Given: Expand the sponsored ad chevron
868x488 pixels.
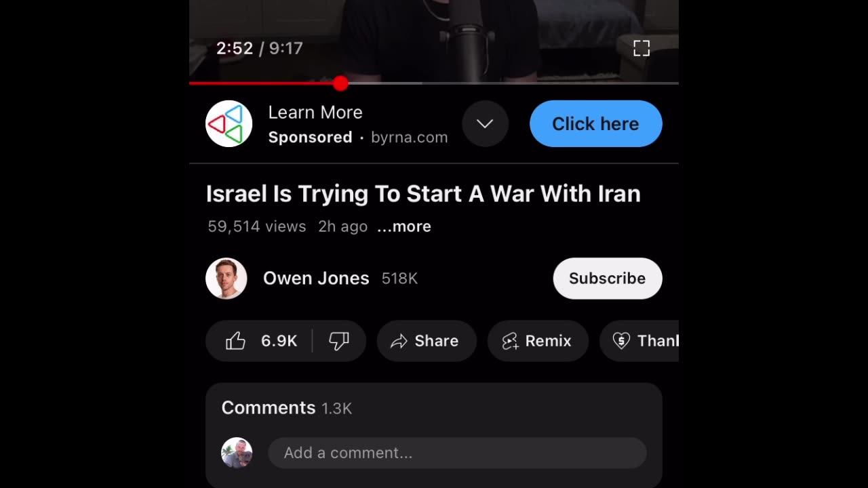Looking at the screenshot, I should click(x=485, y=123).
